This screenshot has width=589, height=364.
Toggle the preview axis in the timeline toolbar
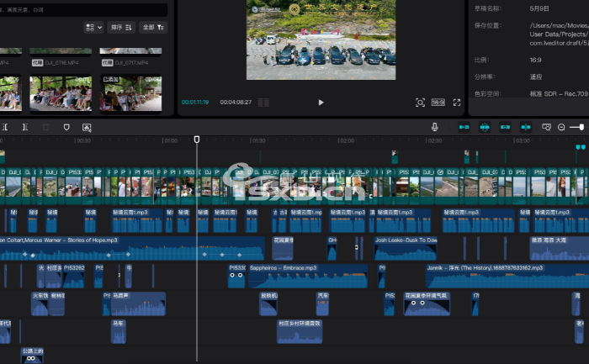click(x=526, y=127)
